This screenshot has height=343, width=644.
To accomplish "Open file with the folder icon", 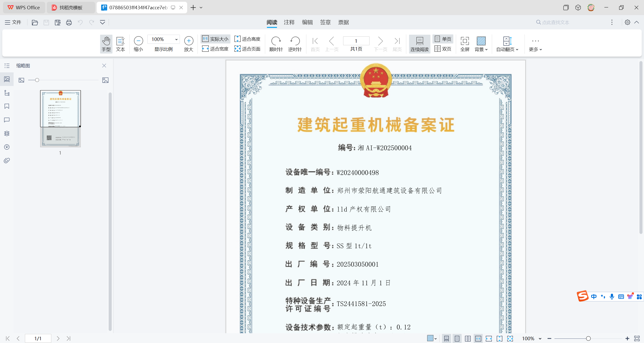I will pyautogui.click(x=35, y=22).
